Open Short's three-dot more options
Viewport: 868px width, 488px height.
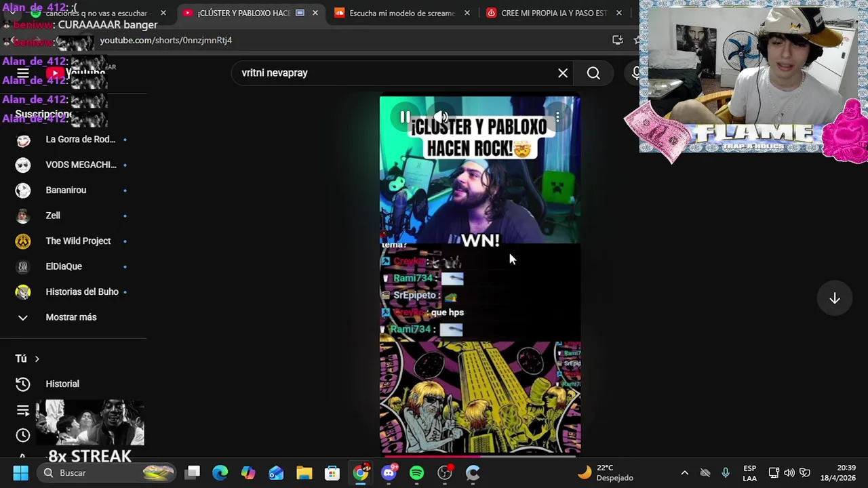557,117
